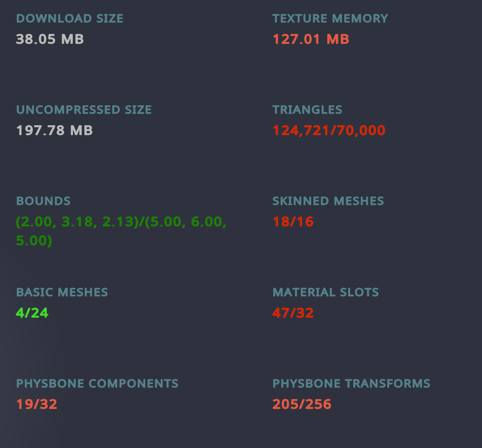Viewport: 482px width, 448px height.
Task: Select the 124,721/70,000 triangles count
Action: pyautogui.click(x=329, y=130)
